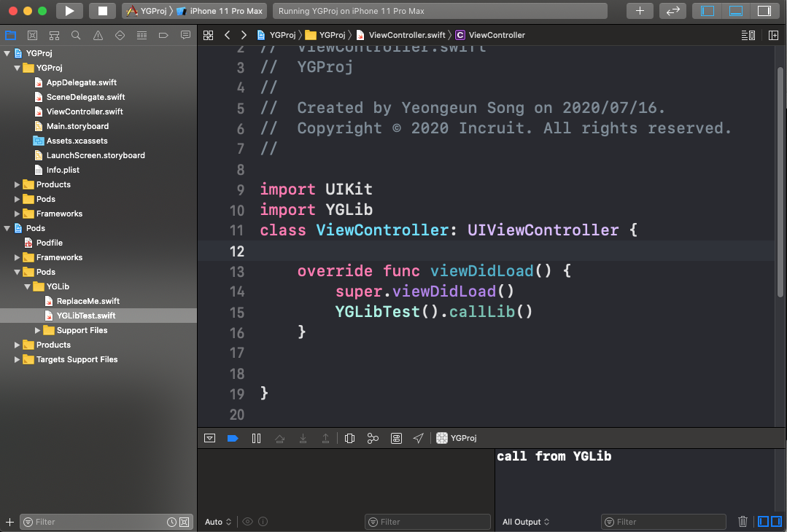Show code review with arrows button

(672, 10)
